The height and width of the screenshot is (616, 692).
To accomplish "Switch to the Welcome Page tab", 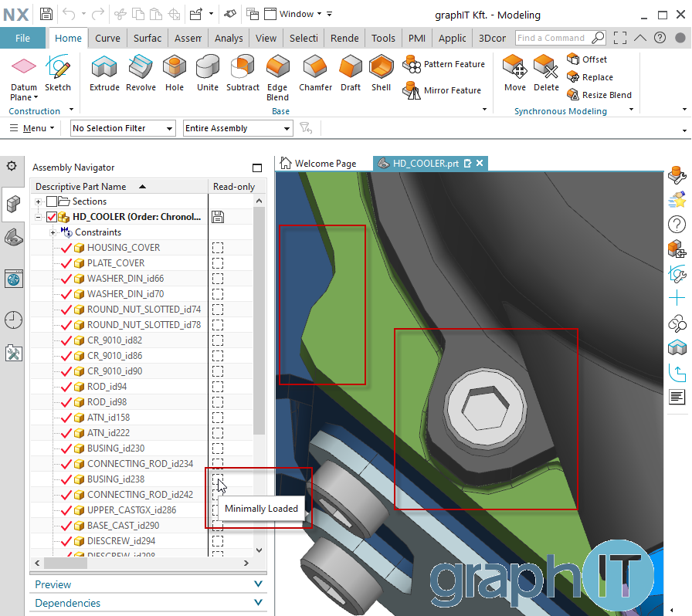I will point(318,164).
